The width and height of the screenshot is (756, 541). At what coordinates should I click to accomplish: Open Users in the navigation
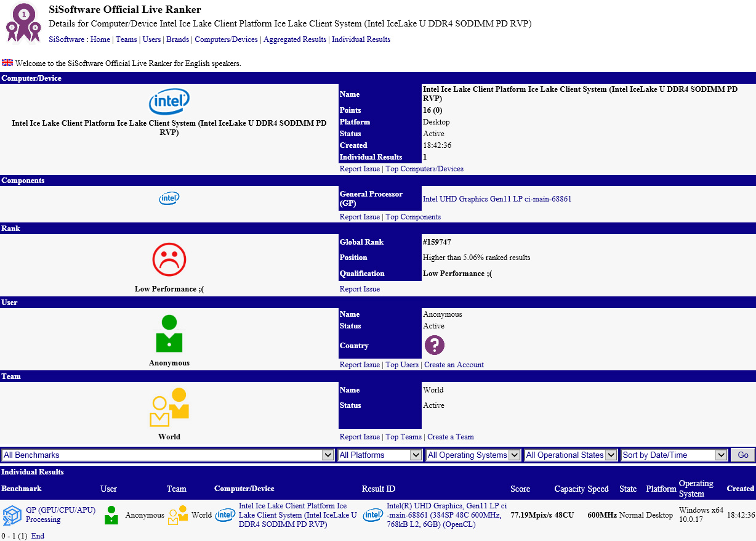pyautogui.click(x=151, y=39)
